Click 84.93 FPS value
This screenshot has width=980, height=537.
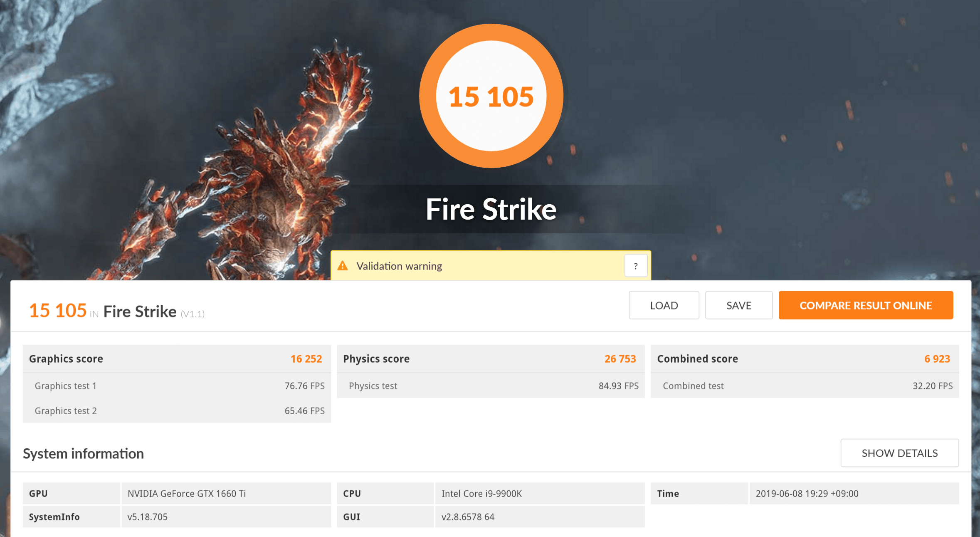pyautogui.click(x=618, y=386)
